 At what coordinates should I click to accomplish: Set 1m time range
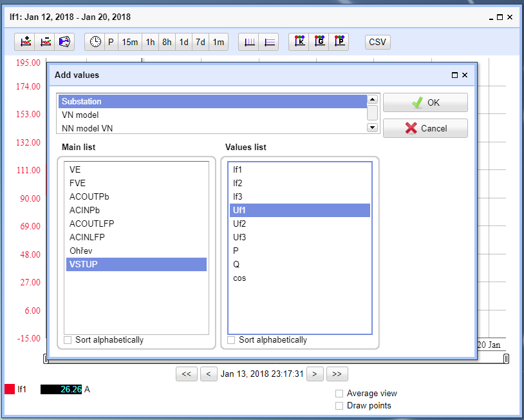(x=218, y=42)
